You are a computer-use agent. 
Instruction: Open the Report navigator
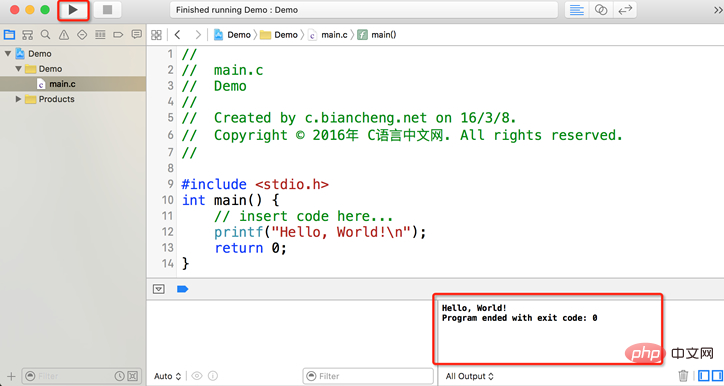[x=136, y=35]
